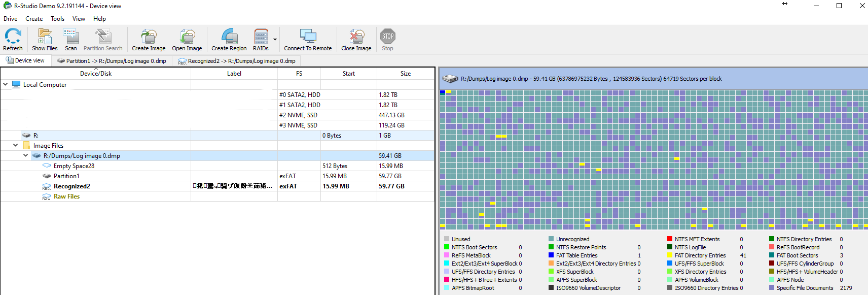
Task: Click the first blue block in map
Action: click(443, 92)
